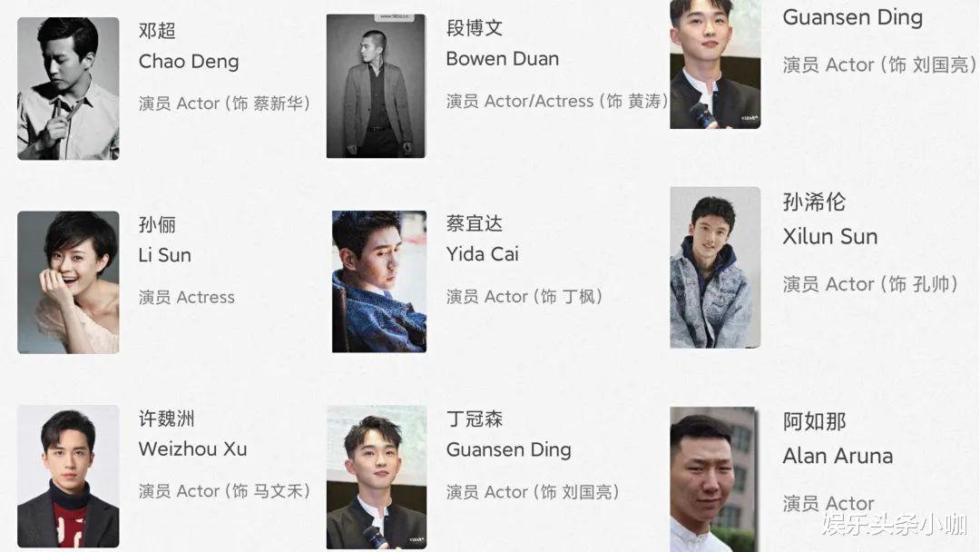
Task: Open the Li Sun name link
Action: coord(165,255)
